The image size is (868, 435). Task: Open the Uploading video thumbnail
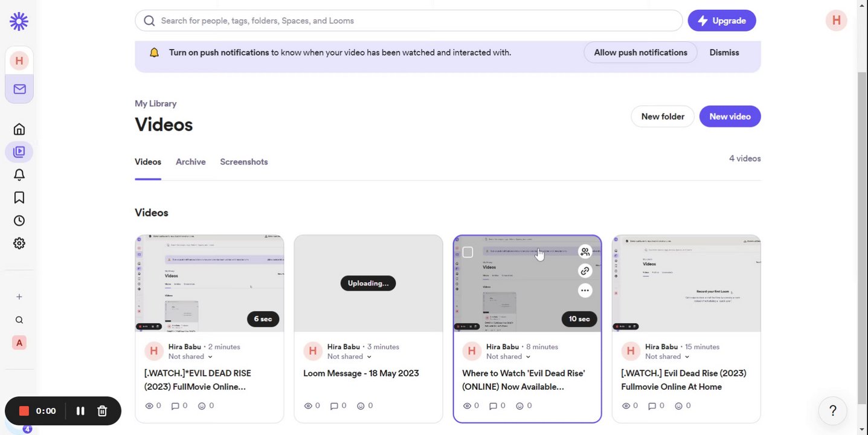click(368, 283)
